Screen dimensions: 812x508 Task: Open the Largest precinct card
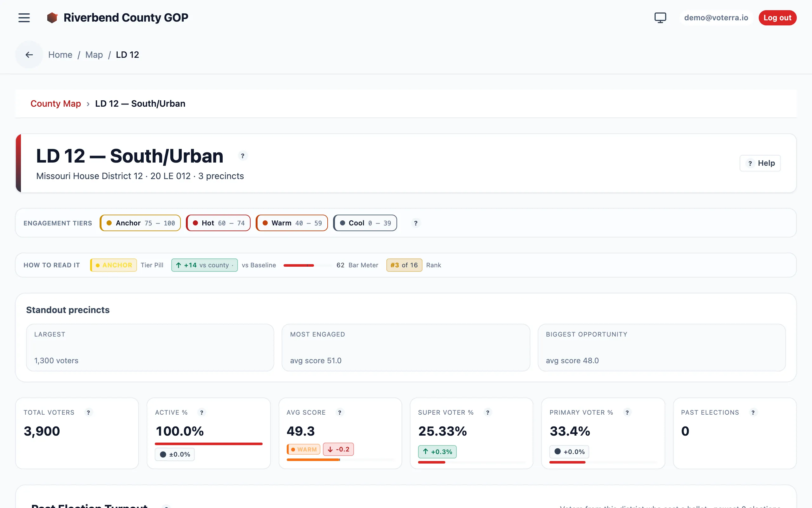pos(150,347)
